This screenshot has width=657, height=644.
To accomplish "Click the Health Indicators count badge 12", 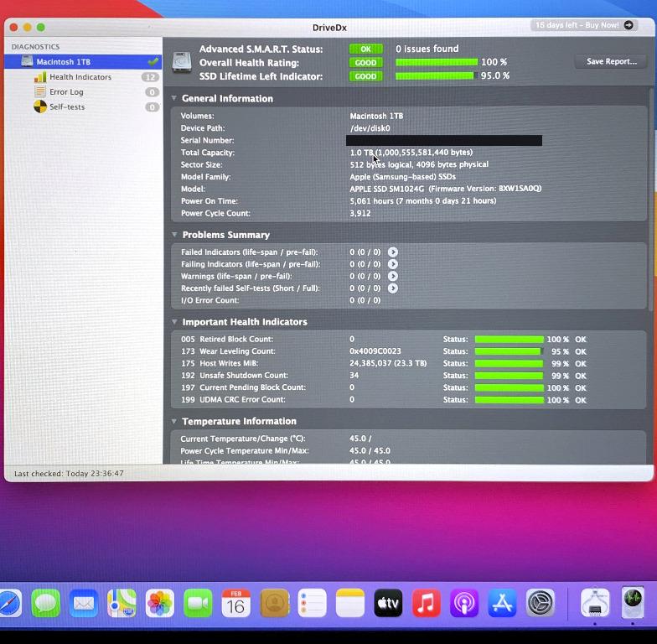I will coord(150,77).
